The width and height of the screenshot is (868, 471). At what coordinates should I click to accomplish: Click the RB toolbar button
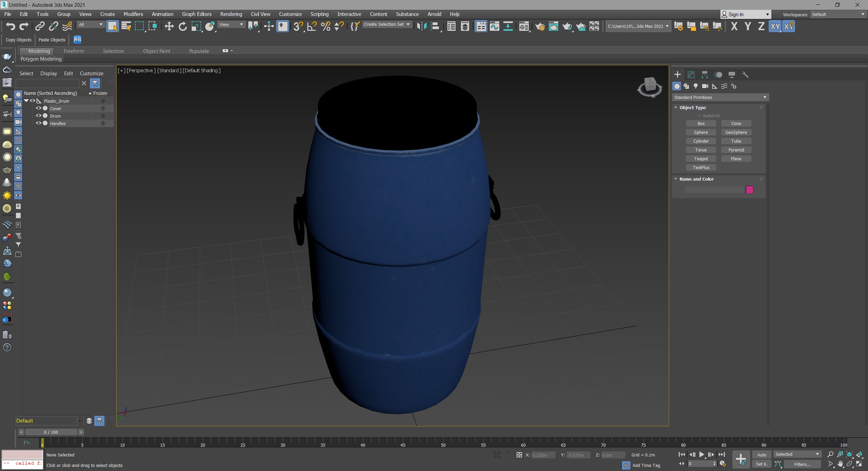click(x=78, y=40)
